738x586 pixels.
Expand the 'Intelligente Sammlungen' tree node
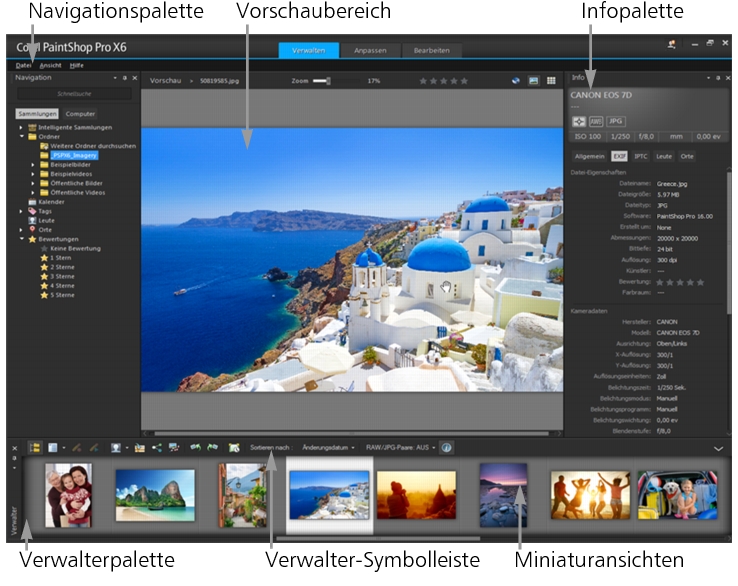click(x=21, y=128)
